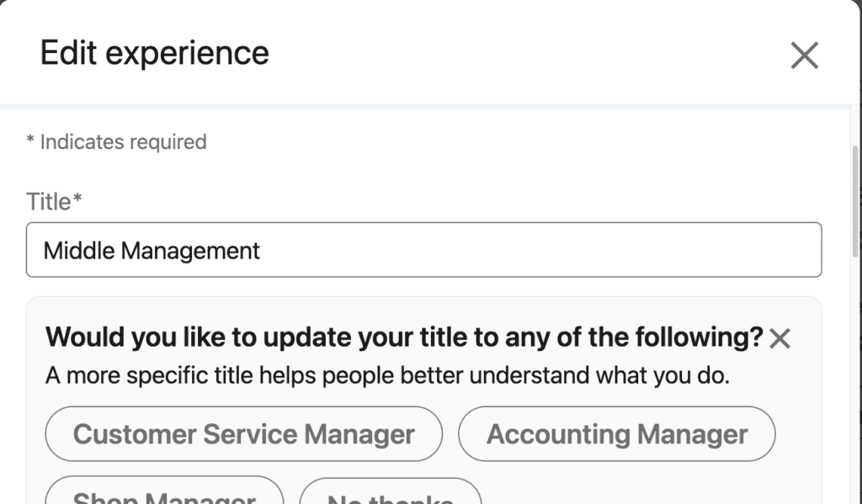
Task: Select the Accounting Manager suggestion
Action: click(x=617, y=433)
